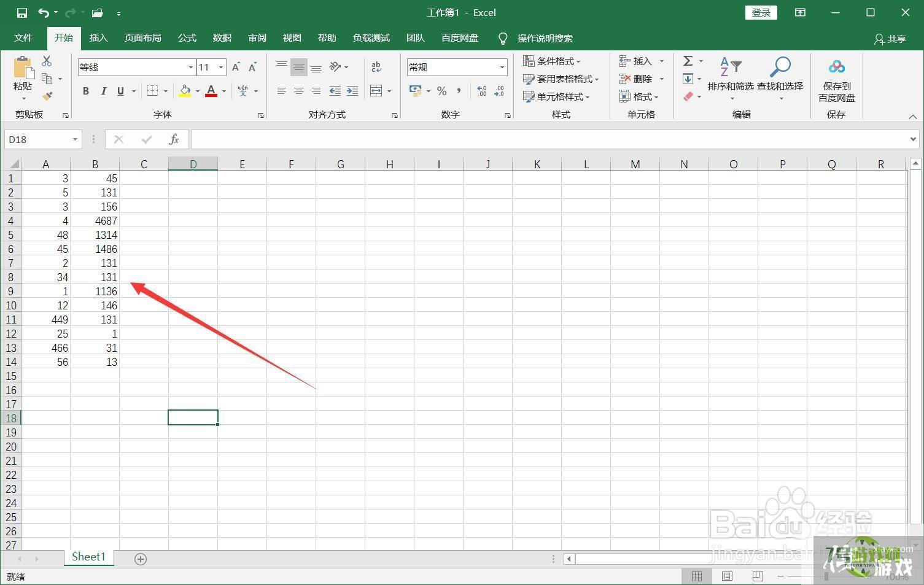The image size is (924, 585).
Task: Click Increase Indent icon
Action: coord(352,91)
